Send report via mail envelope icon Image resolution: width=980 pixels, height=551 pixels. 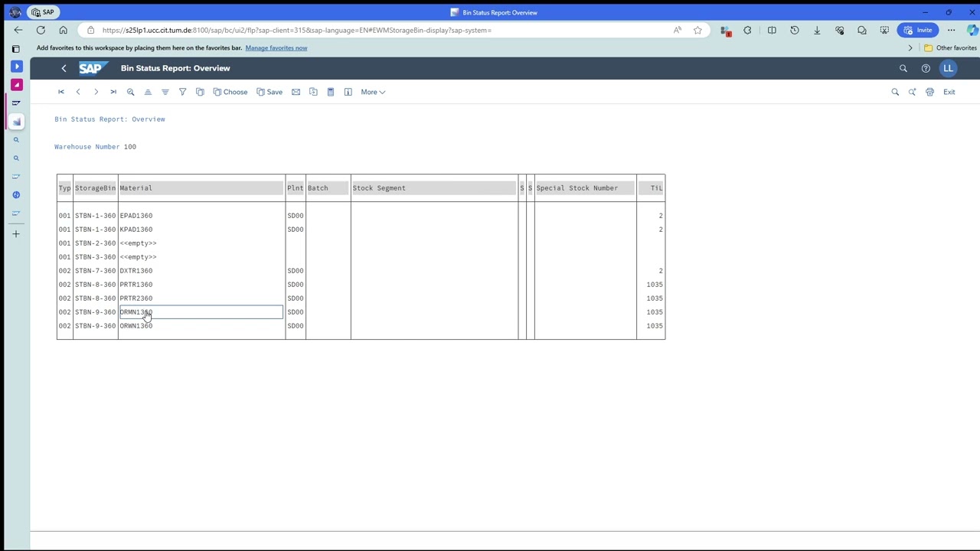(296, 92)
